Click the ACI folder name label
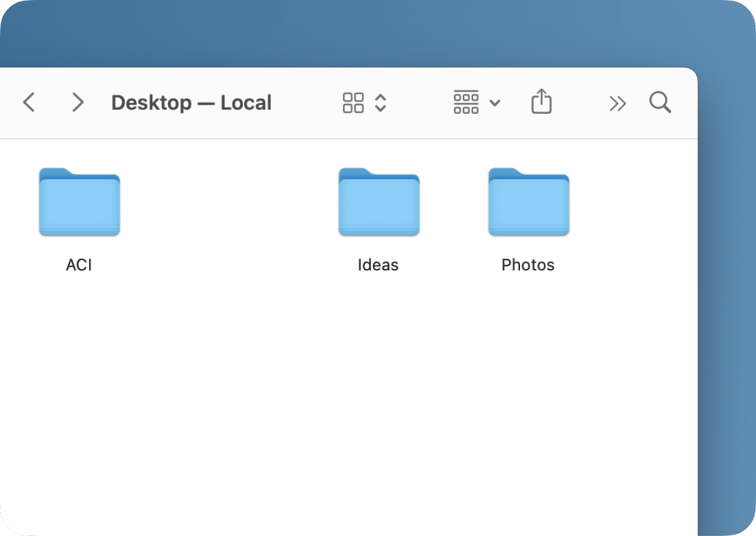 pos(79,265)
